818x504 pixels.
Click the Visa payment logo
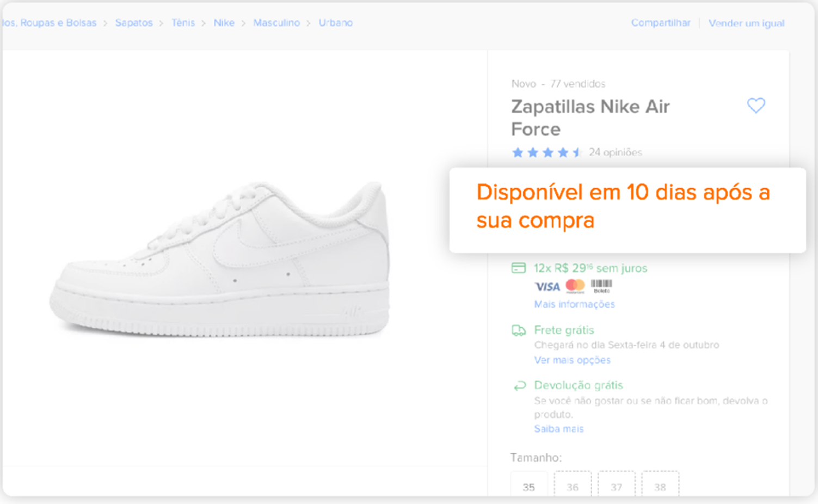point(547,286)
